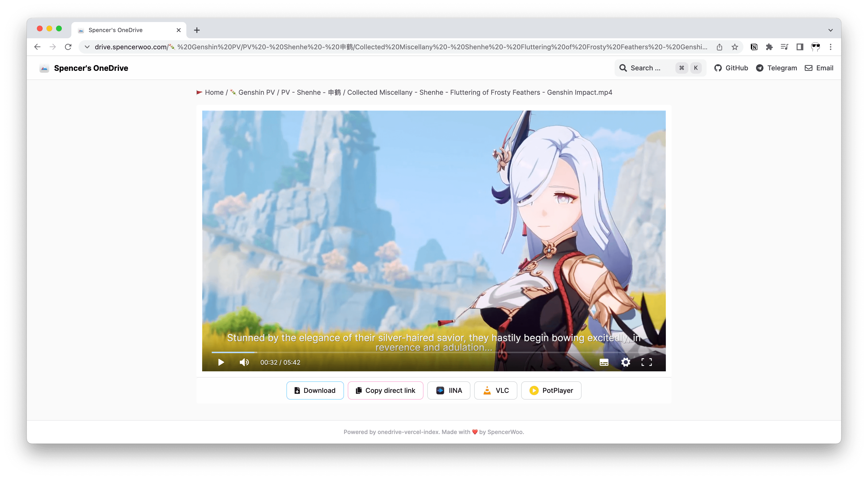Screen dimensions: 868x479
Task: Toggle subtitles in the video player
Action: pyautogui.click(x=604, y=362)
